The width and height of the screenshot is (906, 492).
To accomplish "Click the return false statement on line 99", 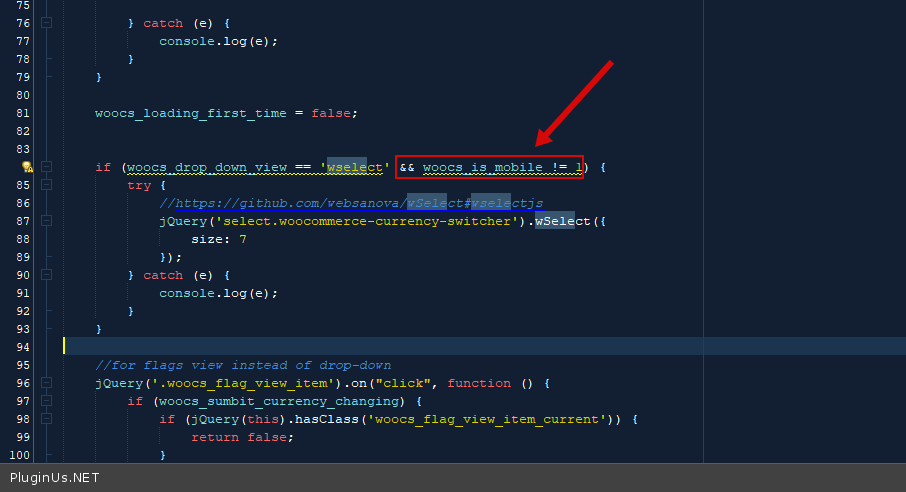I will coord(243,437).
